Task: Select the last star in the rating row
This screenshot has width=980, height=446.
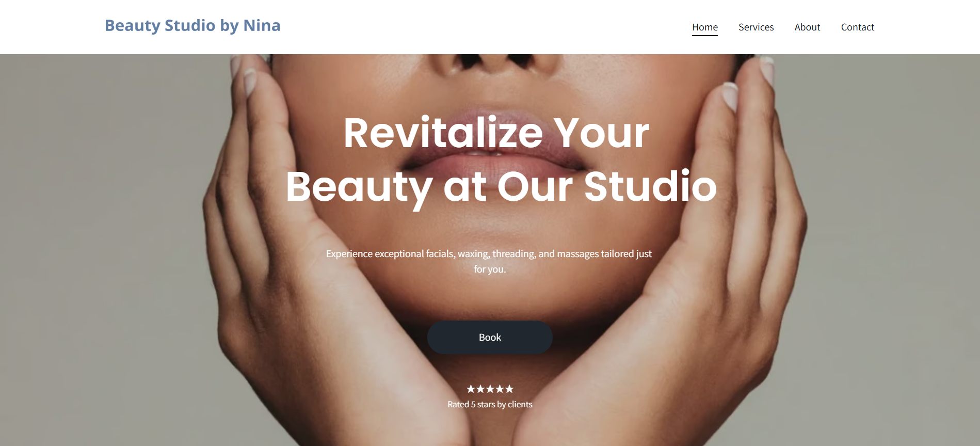Action: (509, 389)
